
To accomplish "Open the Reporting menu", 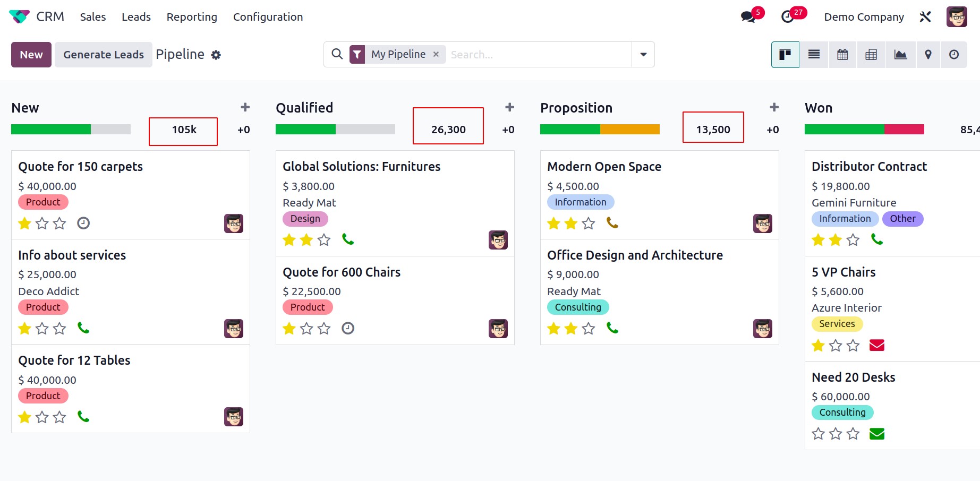I will pyautogui.click(x=192, y=17).
